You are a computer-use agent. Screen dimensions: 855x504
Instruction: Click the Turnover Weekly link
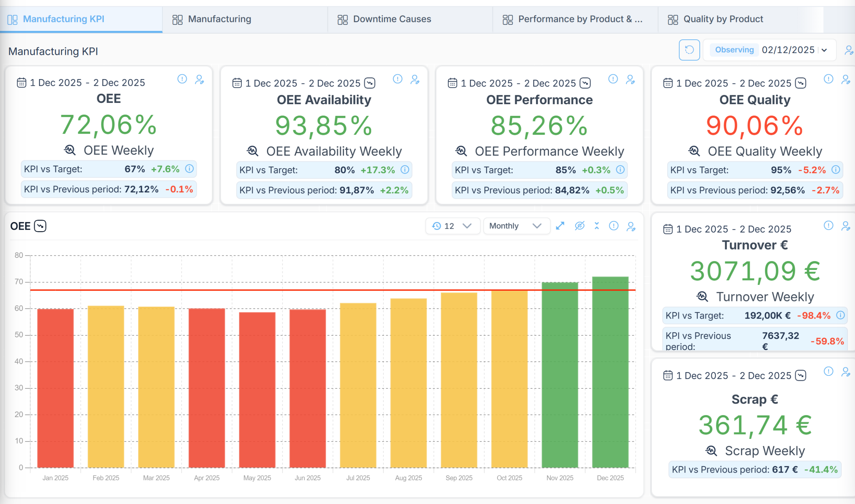765,297
